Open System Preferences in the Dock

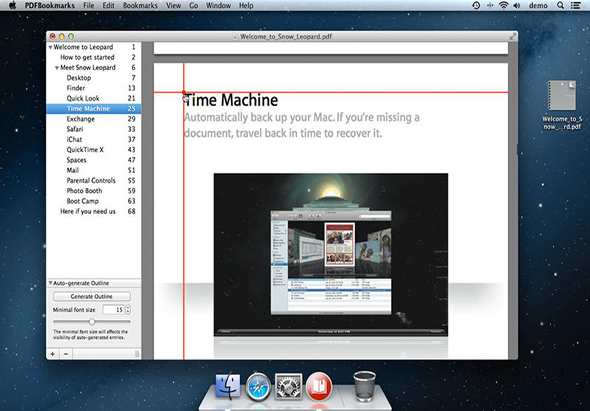point(288,387)
